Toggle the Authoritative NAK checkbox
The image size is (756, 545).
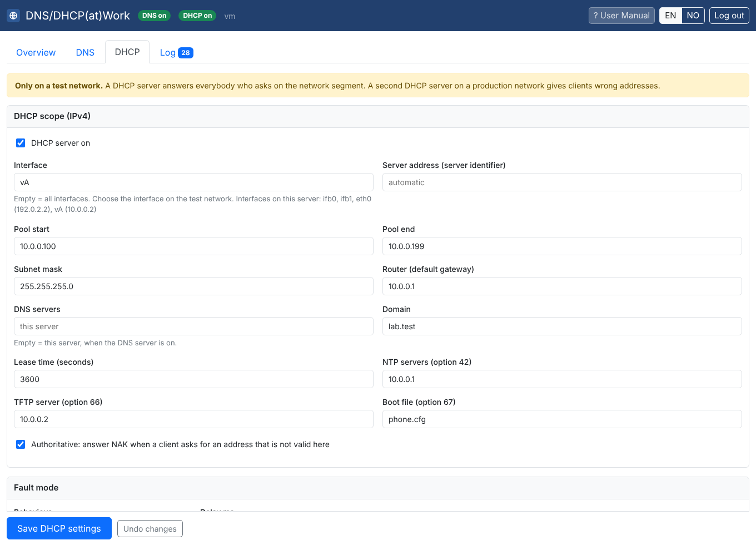point(21,444)
